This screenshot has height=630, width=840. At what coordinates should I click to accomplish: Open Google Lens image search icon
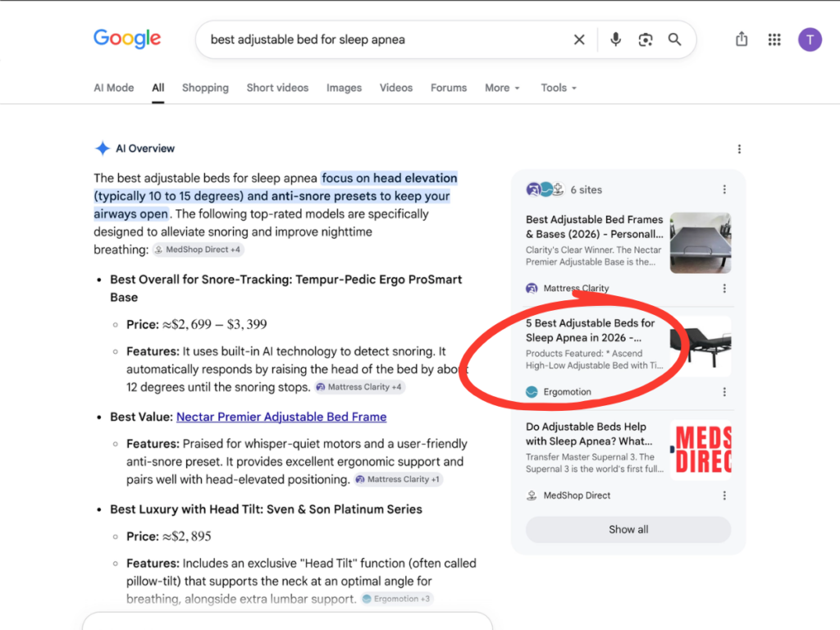pyautogui.click(x=646, y=39)
